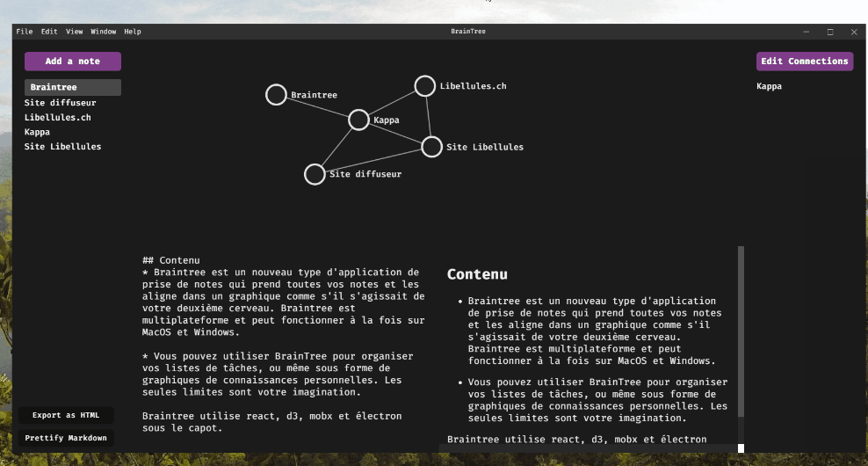868x466 pixels.
Task: Click the Add a note button
Action: tap(73, 62)
